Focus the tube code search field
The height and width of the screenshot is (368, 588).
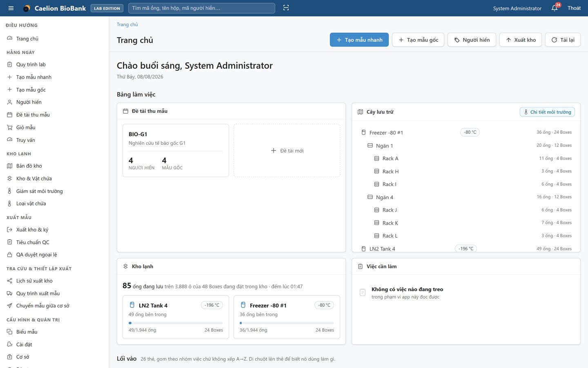click(x=202, y=8)
